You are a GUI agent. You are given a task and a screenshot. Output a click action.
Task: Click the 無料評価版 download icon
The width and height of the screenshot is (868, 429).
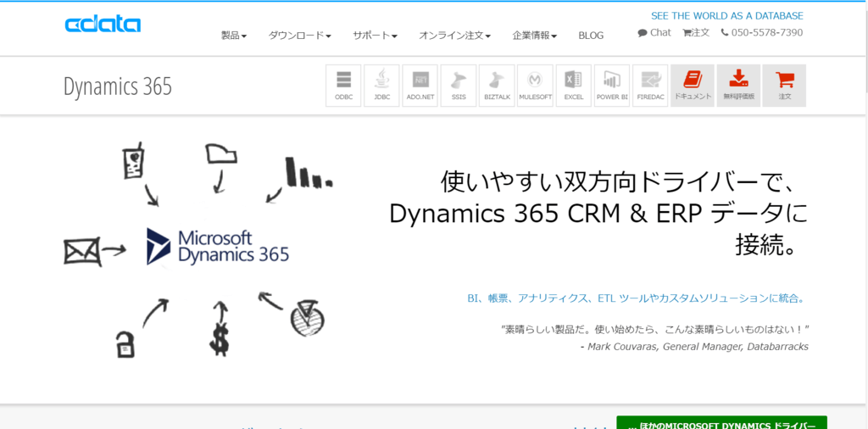tap(738, 86)
